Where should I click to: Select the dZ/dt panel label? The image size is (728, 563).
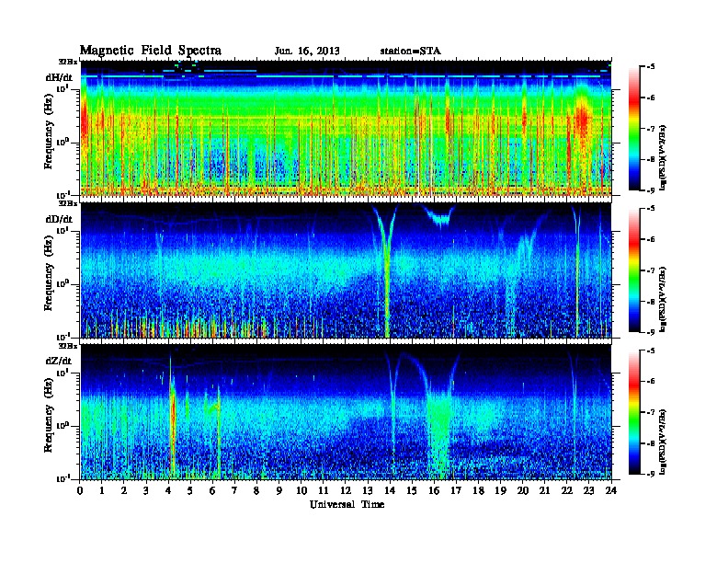59,361
